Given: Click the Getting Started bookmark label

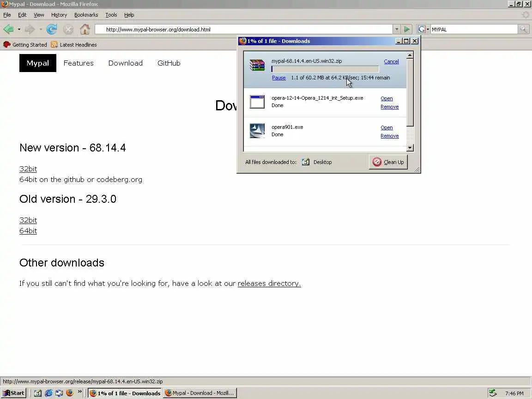Looking at the screenshot, I should pos(30,45).
